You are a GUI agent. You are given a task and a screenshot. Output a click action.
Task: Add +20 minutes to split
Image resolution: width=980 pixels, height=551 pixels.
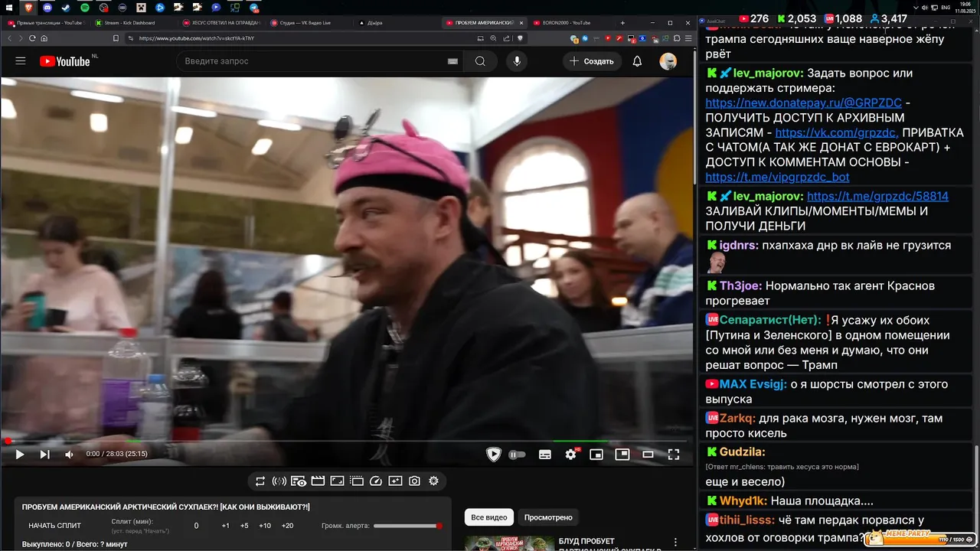[x=287, y=526]
